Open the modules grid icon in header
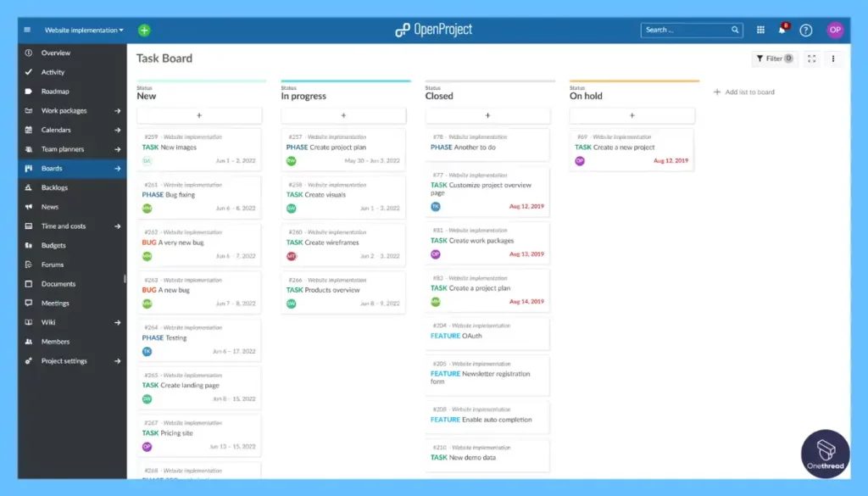This screenshot has width=868, height=496. 760,29
